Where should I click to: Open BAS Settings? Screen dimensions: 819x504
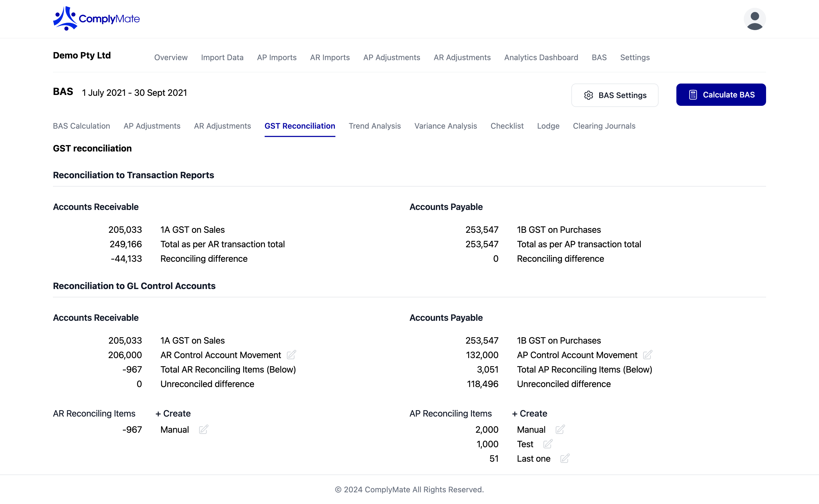615,95
